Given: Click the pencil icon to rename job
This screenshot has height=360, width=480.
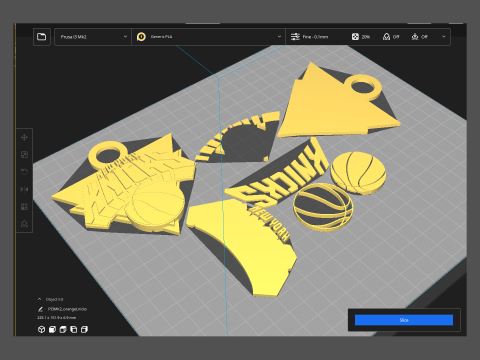Looking at the screenshot, I should point(41,309).
